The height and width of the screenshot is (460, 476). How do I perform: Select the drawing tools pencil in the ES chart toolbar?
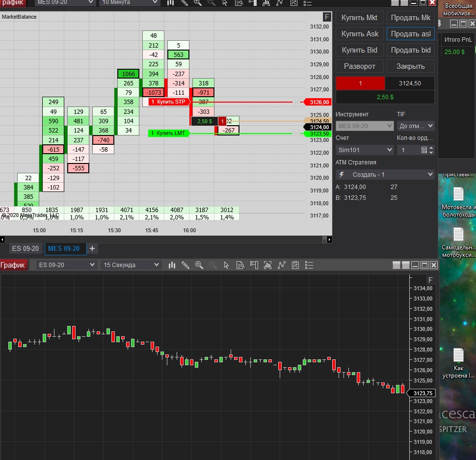(x=185, y=265)
